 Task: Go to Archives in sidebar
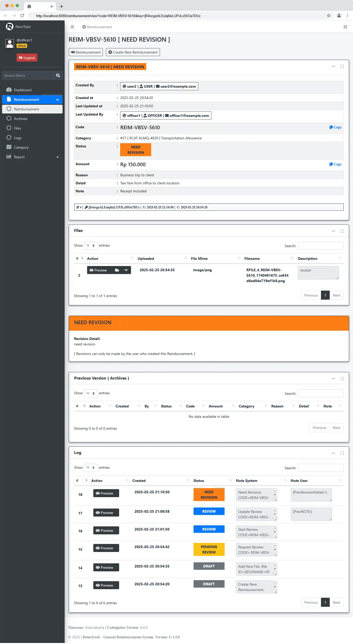(32, 119)
